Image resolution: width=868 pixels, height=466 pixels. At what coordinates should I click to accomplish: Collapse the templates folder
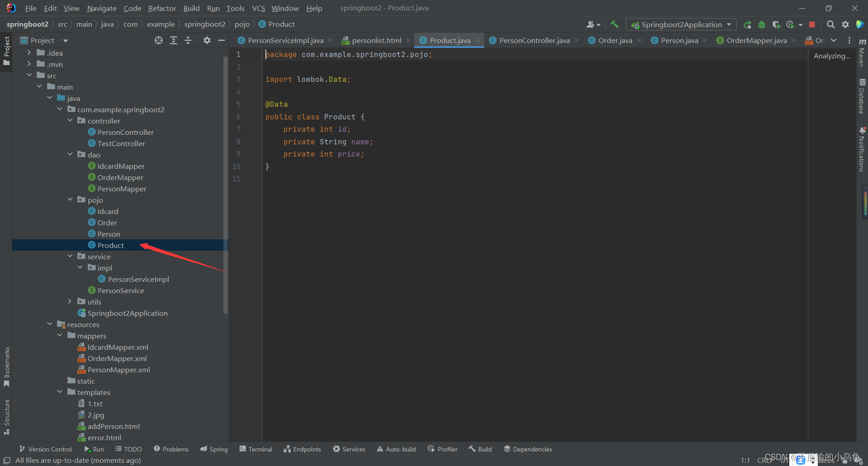(60, 392)
